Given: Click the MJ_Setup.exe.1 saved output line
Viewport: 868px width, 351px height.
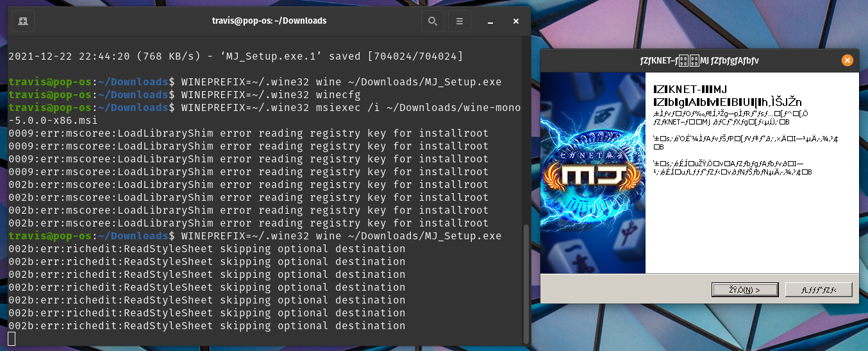Looking at the screenshot, I should pos(235,56).
